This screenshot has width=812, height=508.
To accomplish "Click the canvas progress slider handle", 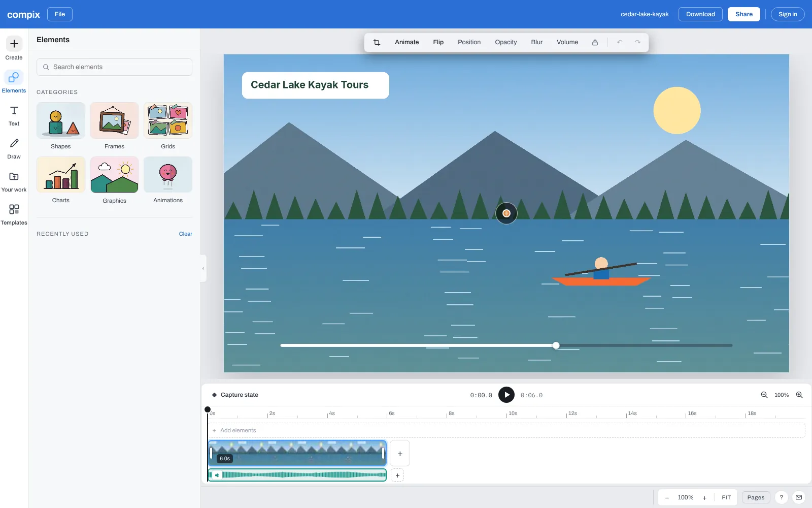I will (556, 345).
